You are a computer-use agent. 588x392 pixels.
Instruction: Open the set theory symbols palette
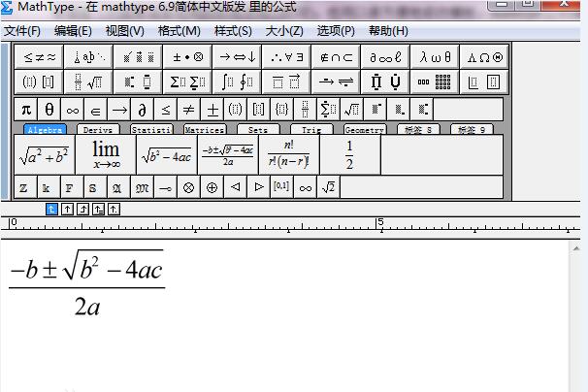click(x=336, y=57)
